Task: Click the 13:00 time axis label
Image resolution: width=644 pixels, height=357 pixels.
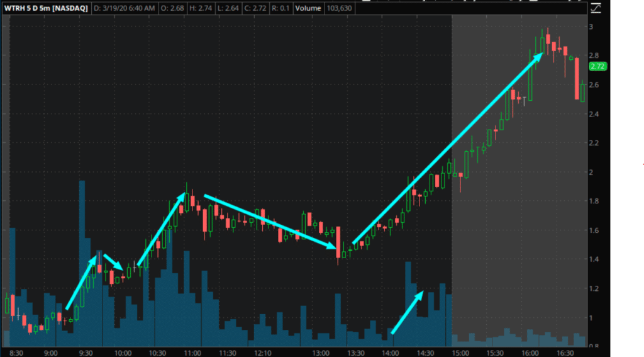Action: tap(321, 353)
